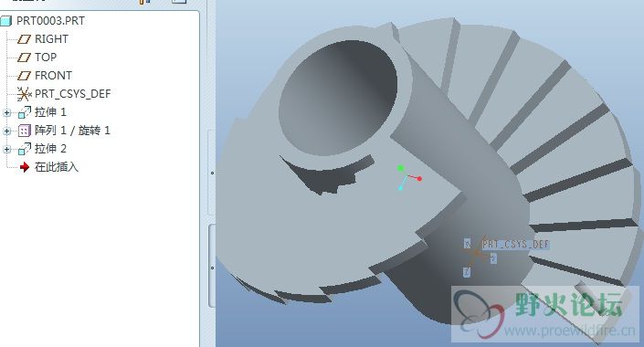
Task: Click the RIGHT datum plane icon
Action: 24,39
